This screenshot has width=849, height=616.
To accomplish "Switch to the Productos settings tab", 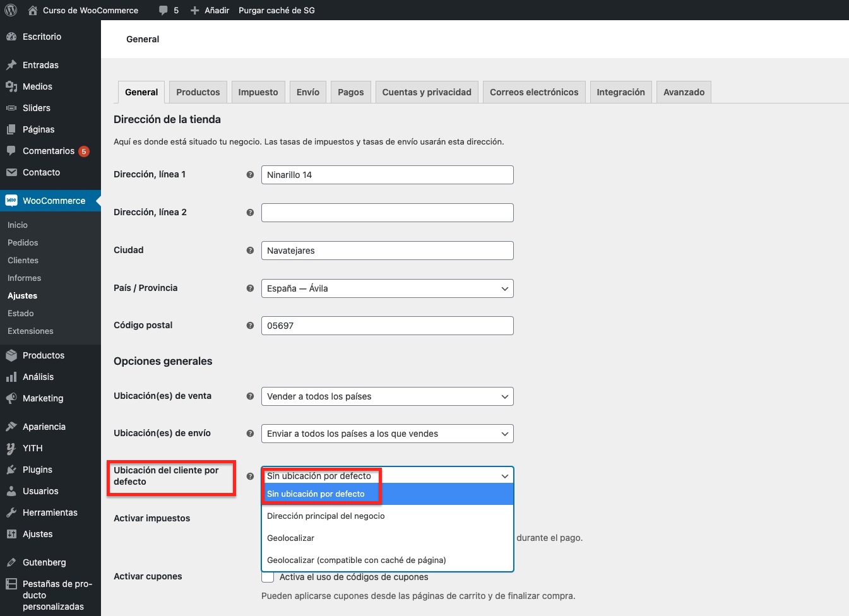I will pos(198,92).
